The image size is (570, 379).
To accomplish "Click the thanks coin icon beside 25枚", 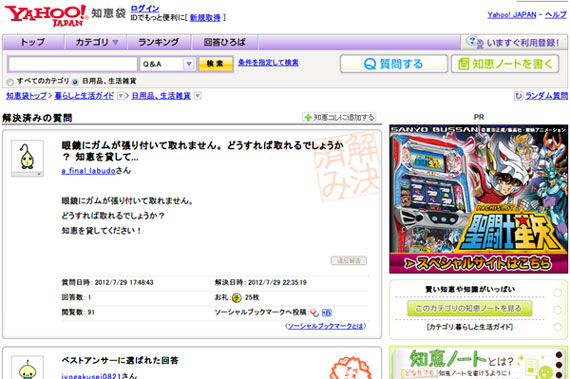I will pyautogui.click(x=237, y=298).
